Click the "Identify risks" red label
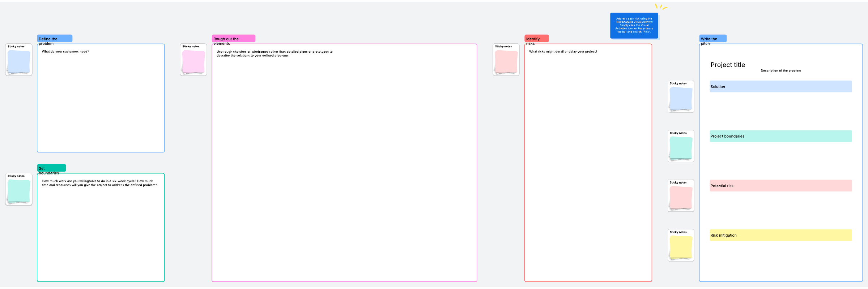Image resolution: width=868 pixels, height=289 pixels. [536, 39]
